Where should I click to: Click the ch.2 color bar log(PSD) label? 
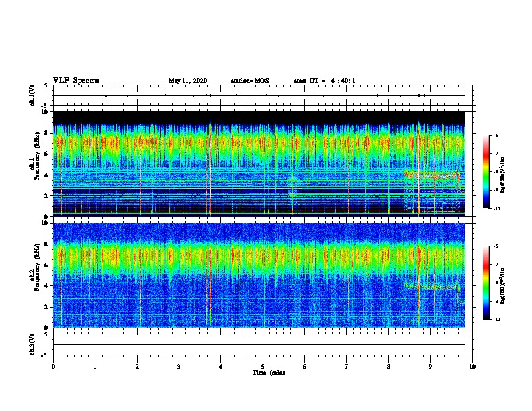tap(503, 285)
